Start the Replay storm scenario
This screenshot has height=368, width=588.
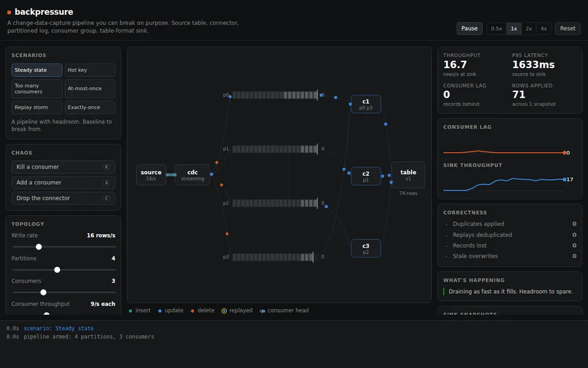(x=37, y=107)
